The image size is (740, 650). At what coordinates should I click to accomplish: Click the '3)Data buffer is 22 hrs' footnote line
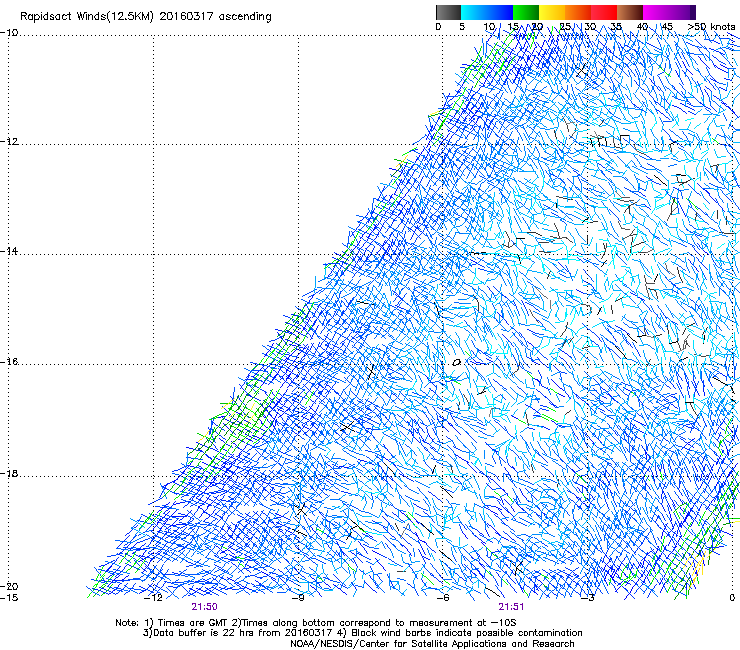362,633
